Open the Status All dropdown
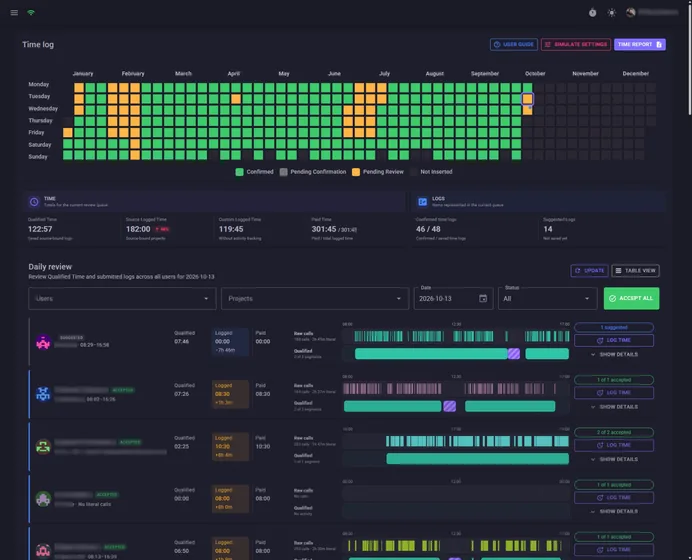 [548, 299]
